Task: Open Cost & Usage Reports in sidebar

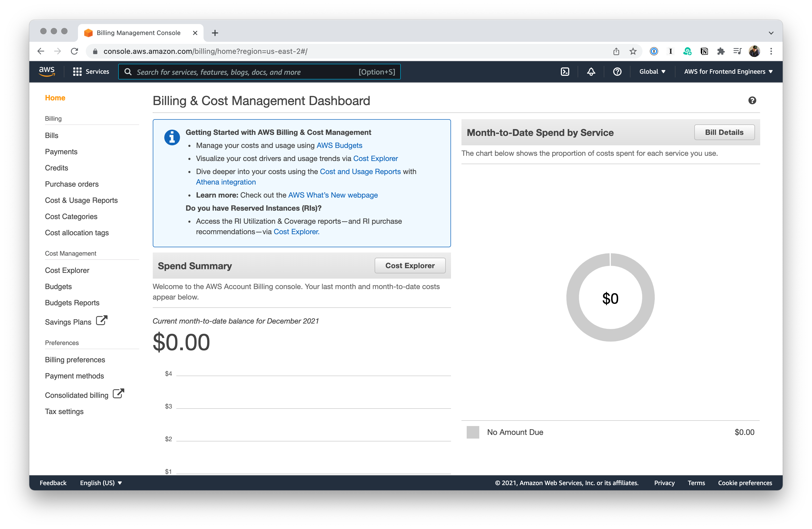Action: click(81, 200)
